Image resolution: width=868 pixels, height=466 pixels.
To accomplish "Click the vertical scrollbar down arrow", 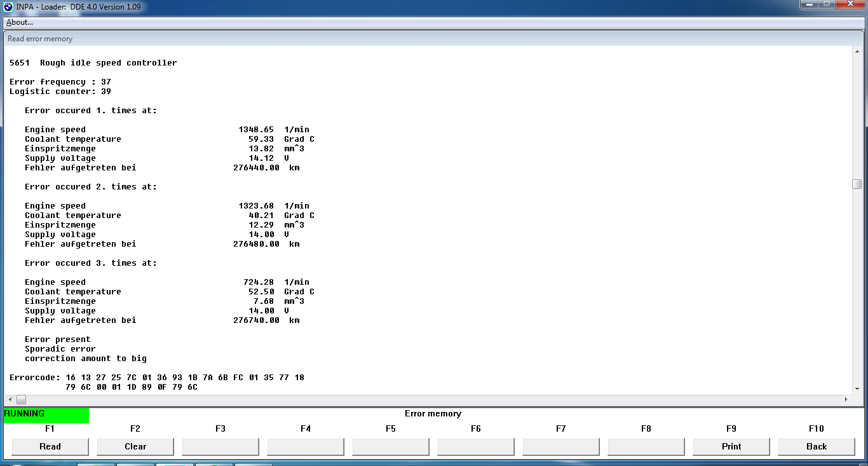I will tap(857, 388).
